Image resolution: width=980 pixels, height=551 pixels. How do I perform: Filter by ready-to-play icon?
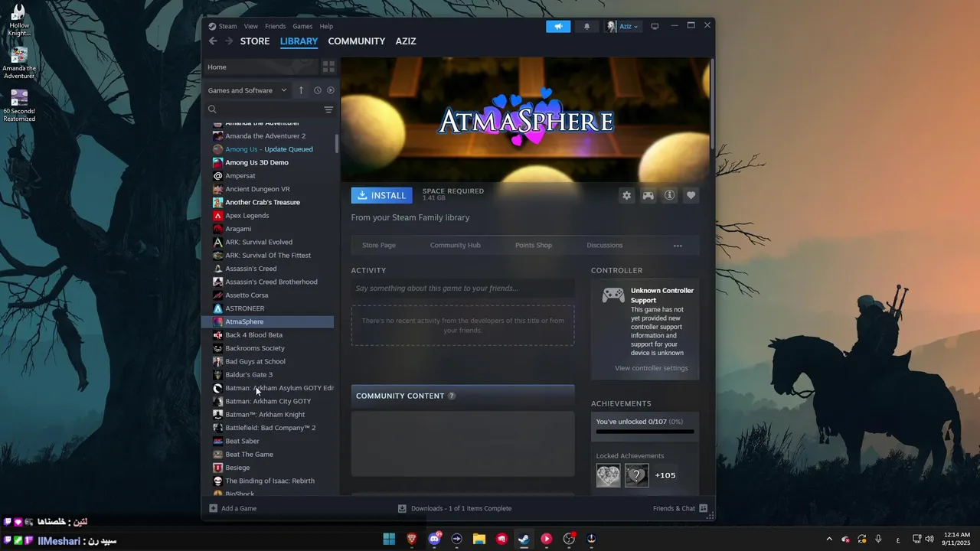331,90
